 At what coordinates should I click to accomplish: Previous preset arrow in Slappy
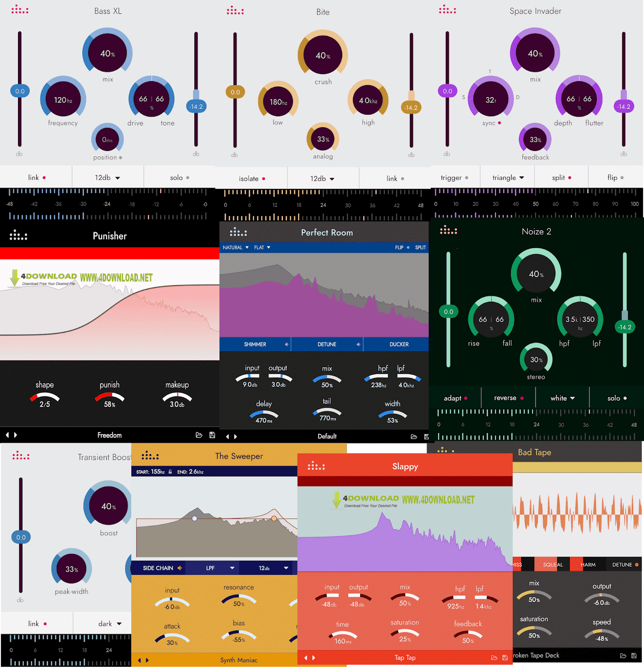(305, 658)
